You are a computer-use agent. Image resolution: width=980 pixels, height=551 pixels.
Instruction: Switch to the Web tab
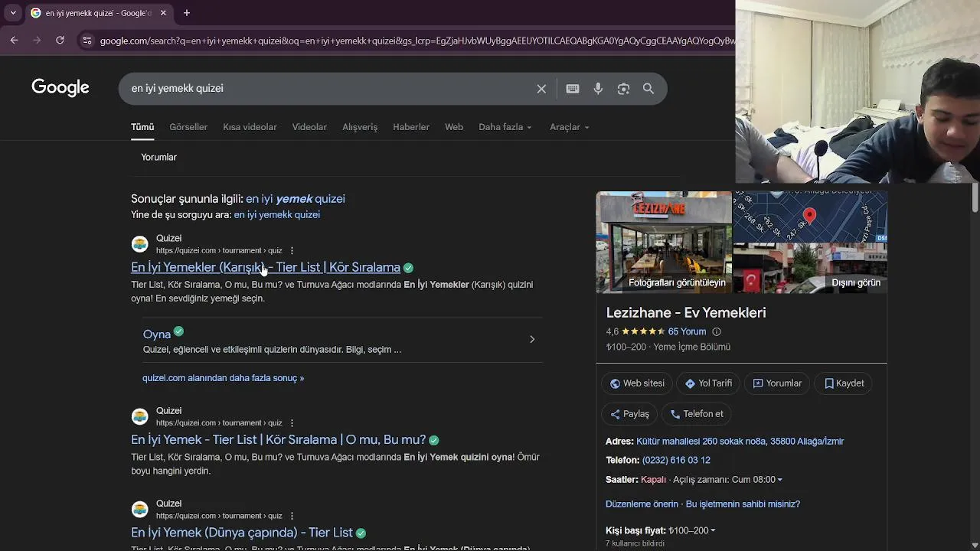(454, 127)
